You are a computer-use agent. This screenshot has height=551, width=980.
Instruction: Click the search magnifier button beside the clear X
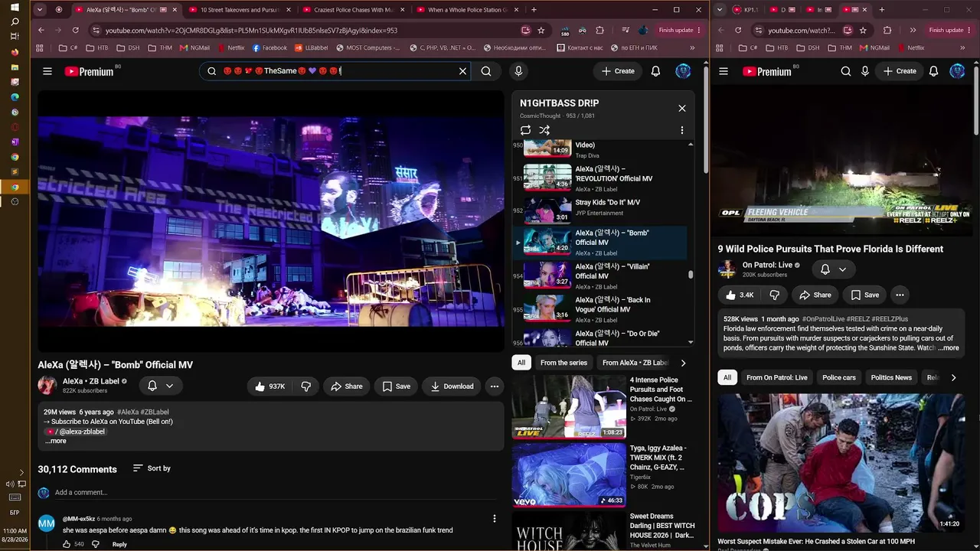click(486, 71)
